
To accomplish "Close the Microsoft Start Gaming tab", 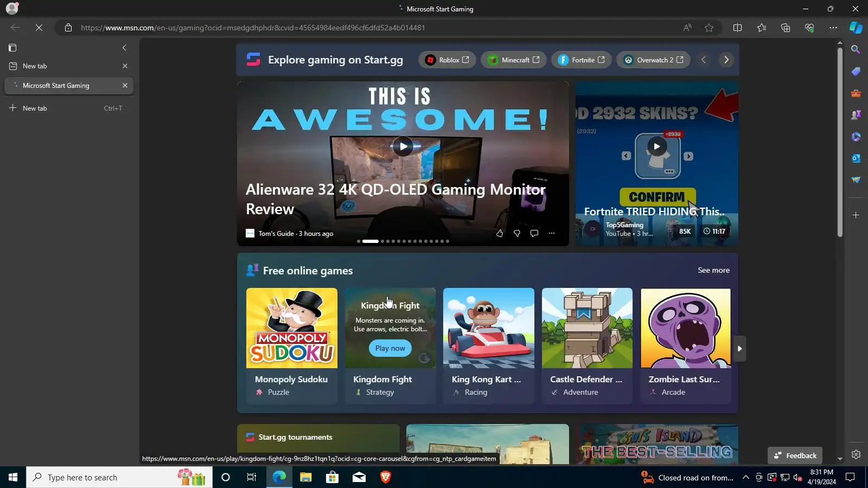I will pos(125,86).
